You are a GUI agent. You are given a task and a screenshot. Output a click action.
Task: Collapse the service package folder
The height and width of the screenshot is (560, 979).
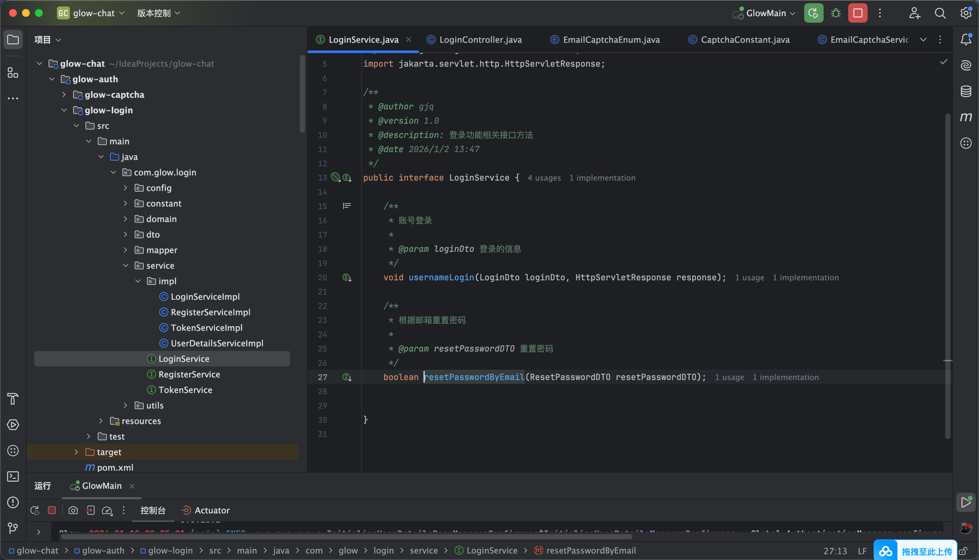click(x=125, y=265)
